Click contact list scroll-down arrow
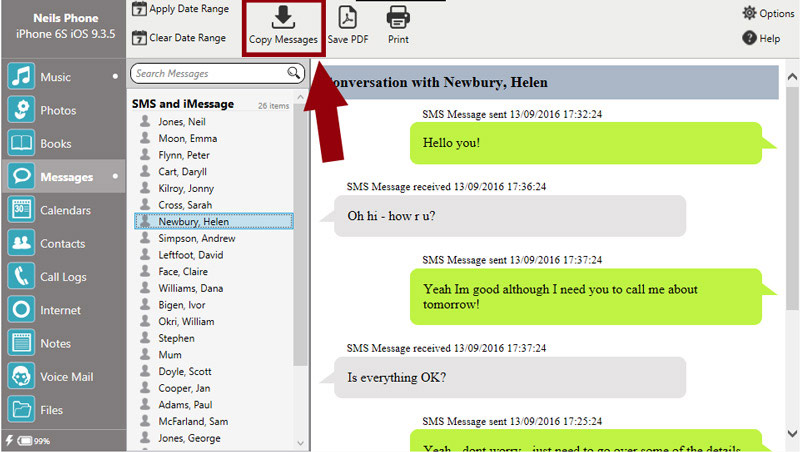 point(301,443)
